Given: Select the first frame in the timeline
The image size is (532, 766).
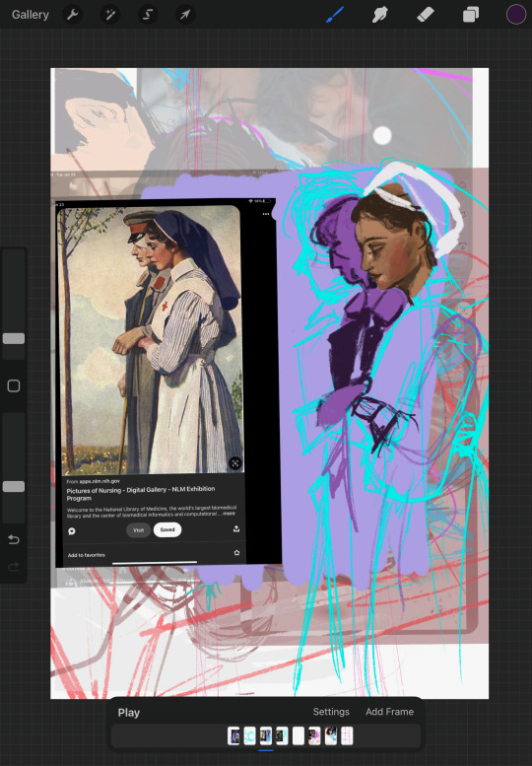Looking at the screenshot, I should point(233,735).
